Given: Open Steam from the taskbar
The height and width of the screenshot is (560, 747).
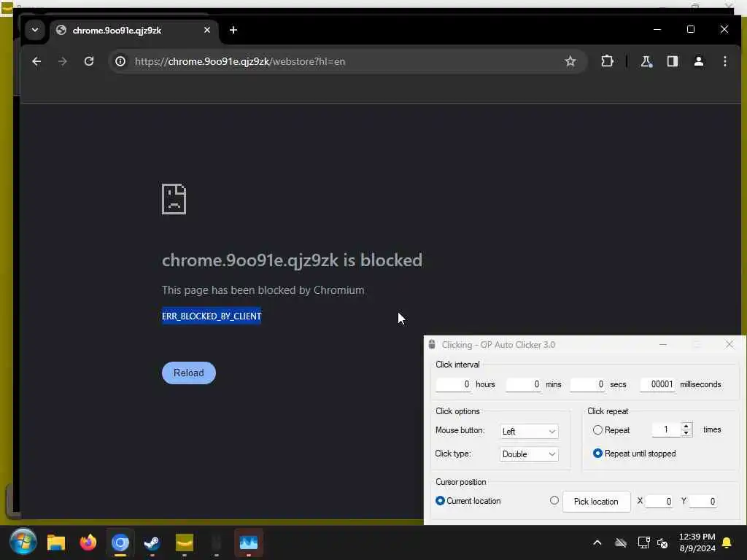Looking at the screenshot, I should pyautogui.click(x=152, y=542).
